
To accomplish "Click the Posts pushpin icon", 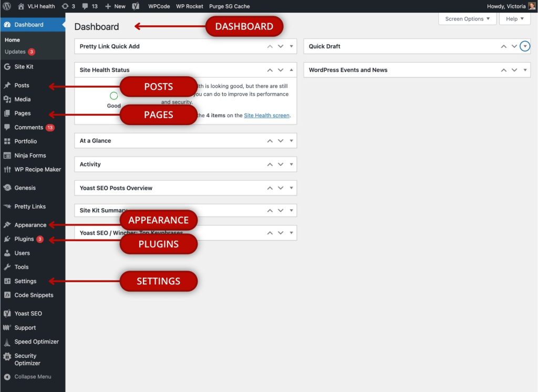I will point(7,85).
